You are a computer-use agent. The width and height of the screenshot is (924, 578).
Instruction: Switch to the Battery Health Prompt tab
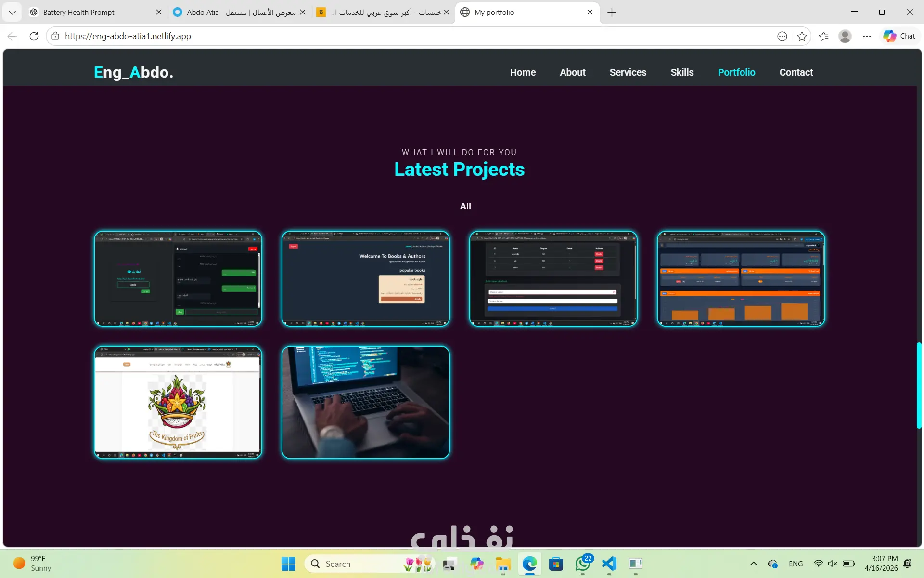pos(79,13)
